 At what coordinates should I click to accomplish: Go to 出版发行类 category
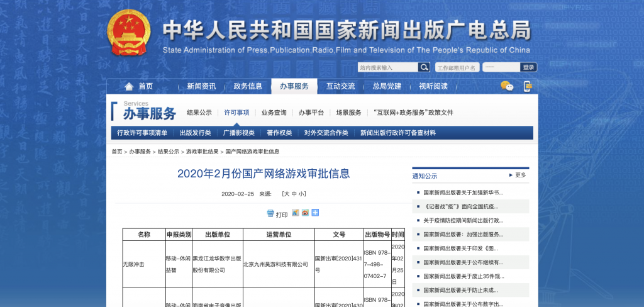[x=195, y=133]
